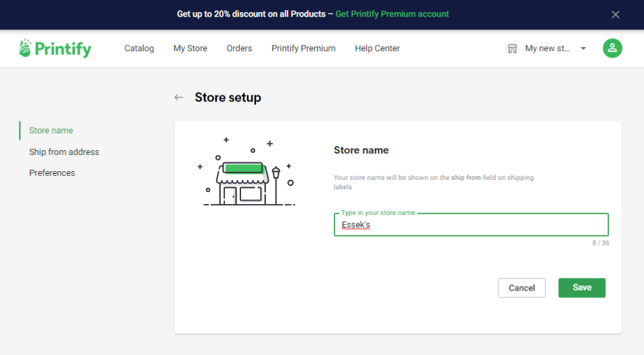Image resolution: width=644 pixels, height=355 pixels.
Task: Click the store name input field
Action: click(471, 225)
